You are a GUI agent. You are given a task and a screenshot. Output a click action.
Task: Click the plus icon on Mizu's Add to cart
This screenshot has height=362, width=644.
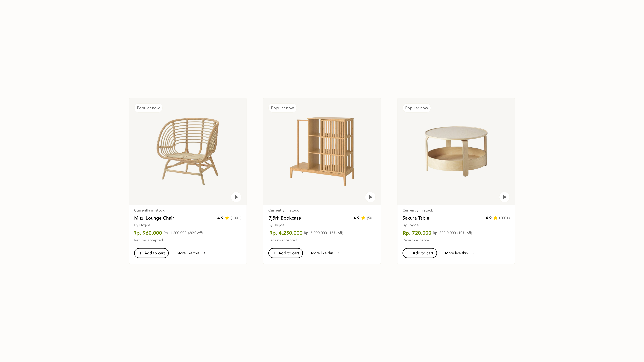tap(141, 253)
